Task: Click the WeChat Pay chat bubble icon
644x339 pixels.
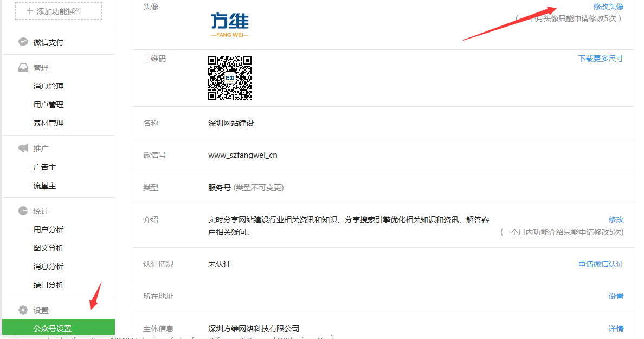Action: tap(23, 42)
